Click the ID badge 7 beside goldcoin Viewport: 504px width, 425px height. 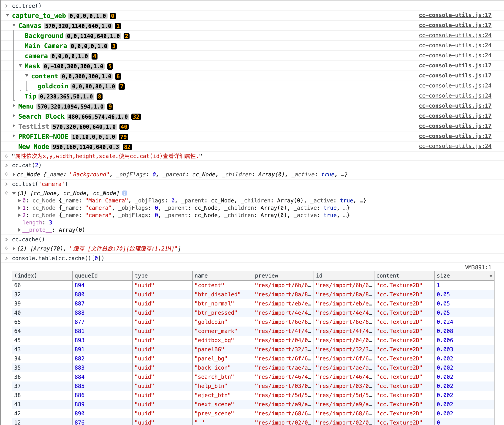(x=122, y=87)
